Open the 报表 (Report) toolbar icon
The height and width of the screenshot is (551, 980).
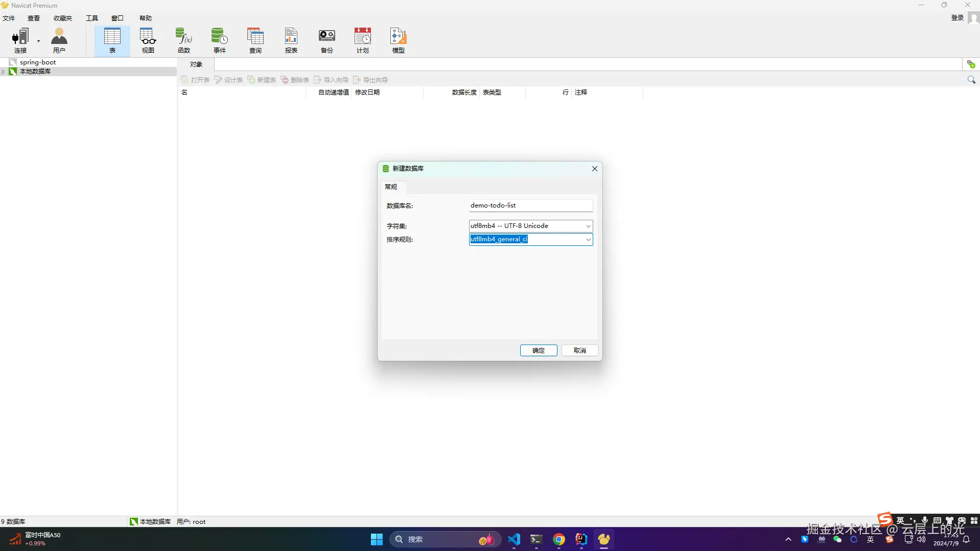(x=291, y=40)
